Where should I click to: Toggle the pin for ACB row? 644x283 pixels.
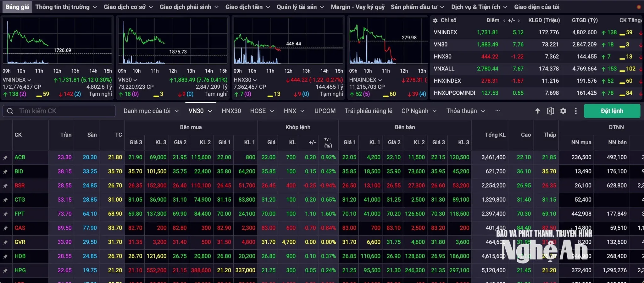[5, 157]
